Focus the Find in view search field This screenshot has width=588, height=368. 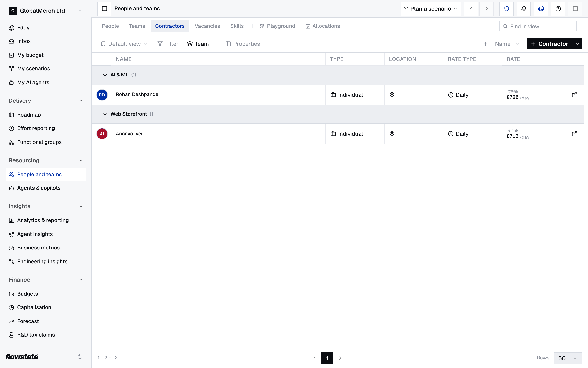point(538,26)
